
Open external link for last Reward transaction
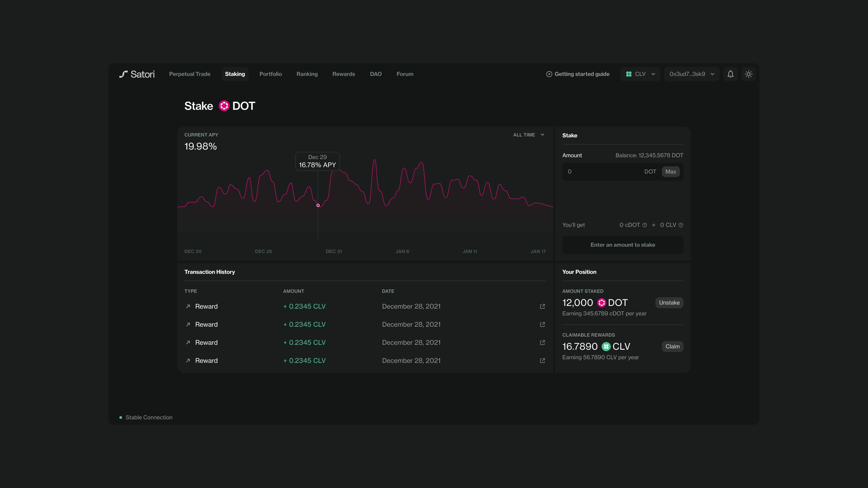(542, 361)
